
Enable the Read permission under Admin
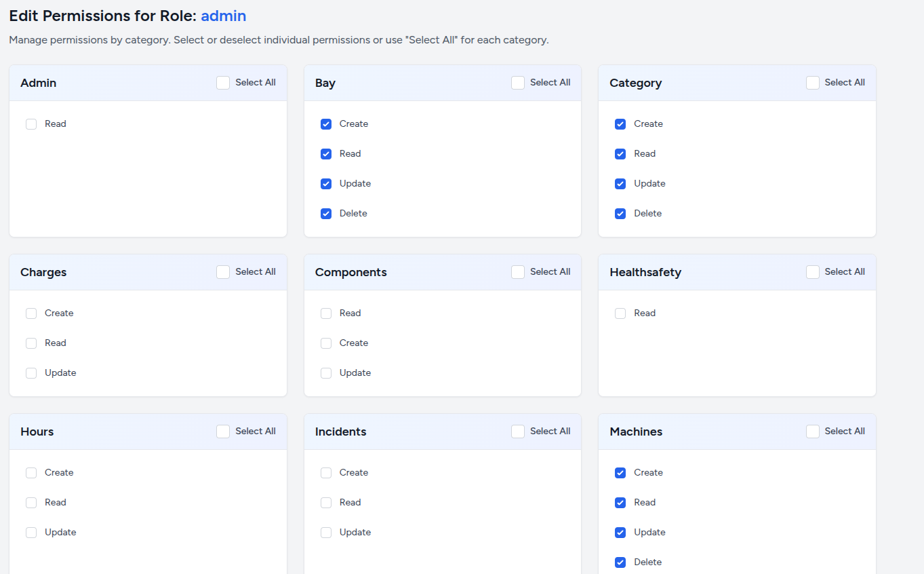(31, 123)
